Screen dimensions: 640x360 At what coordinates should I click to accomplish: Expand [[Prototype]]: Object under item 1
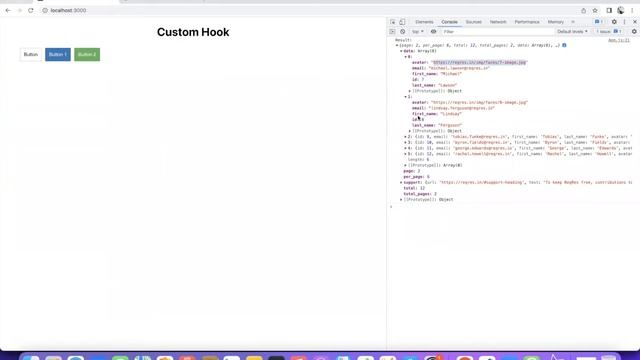tap(410, 131)
